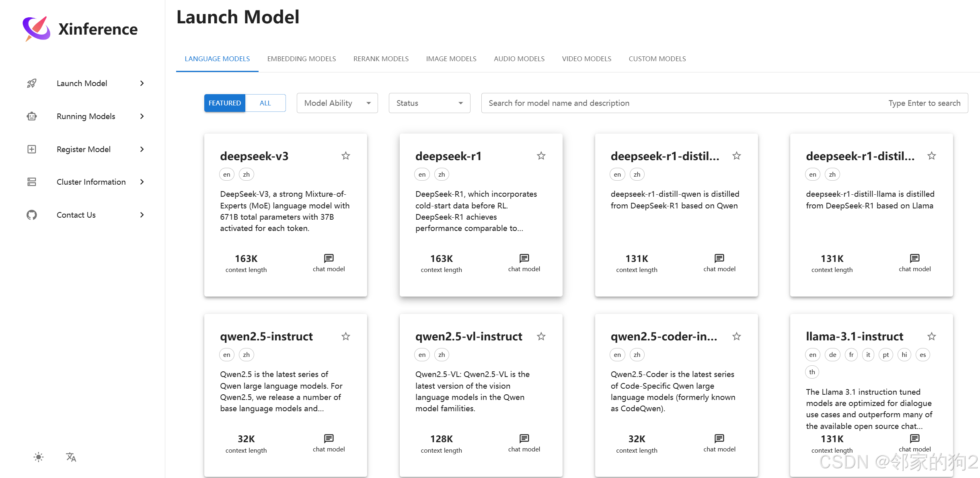Open the Rerank Models tab
This screenshot has width=980, height=478.
click(381, 59)
